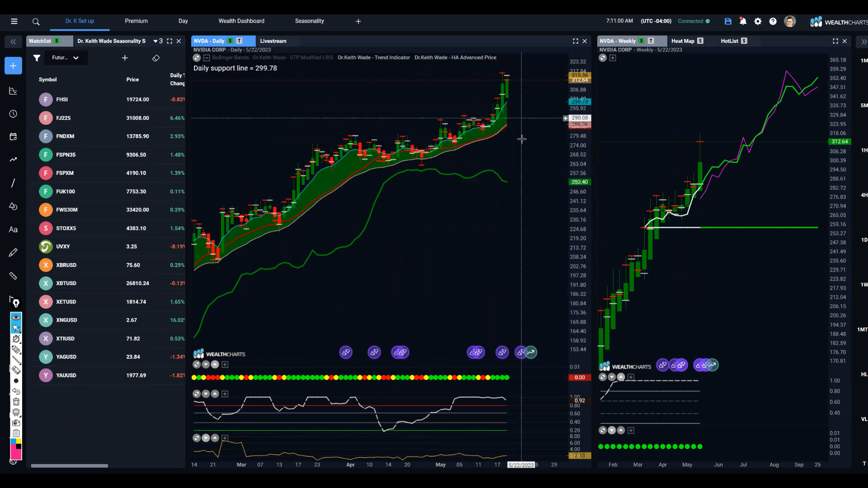Viewport: 868px width, 488px height.
Task: Select the 1M timeframe on the weekly chart
Action: tap(864, 61)
